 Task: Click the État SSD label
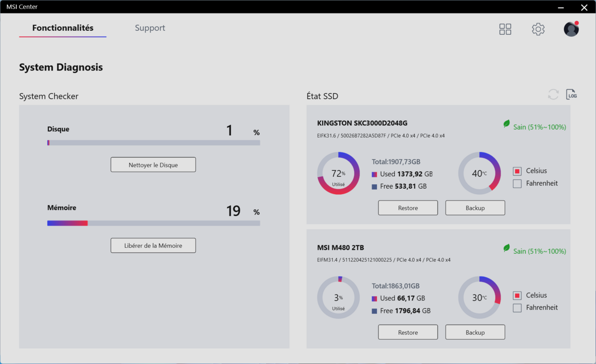click(x=322, y=96)
